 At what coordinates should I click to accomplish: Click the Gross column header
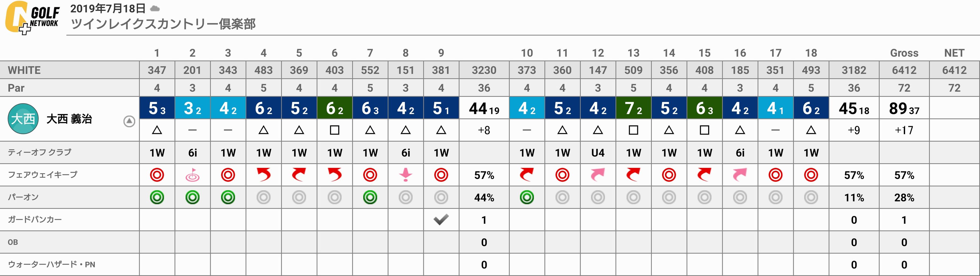pos(904,53)
